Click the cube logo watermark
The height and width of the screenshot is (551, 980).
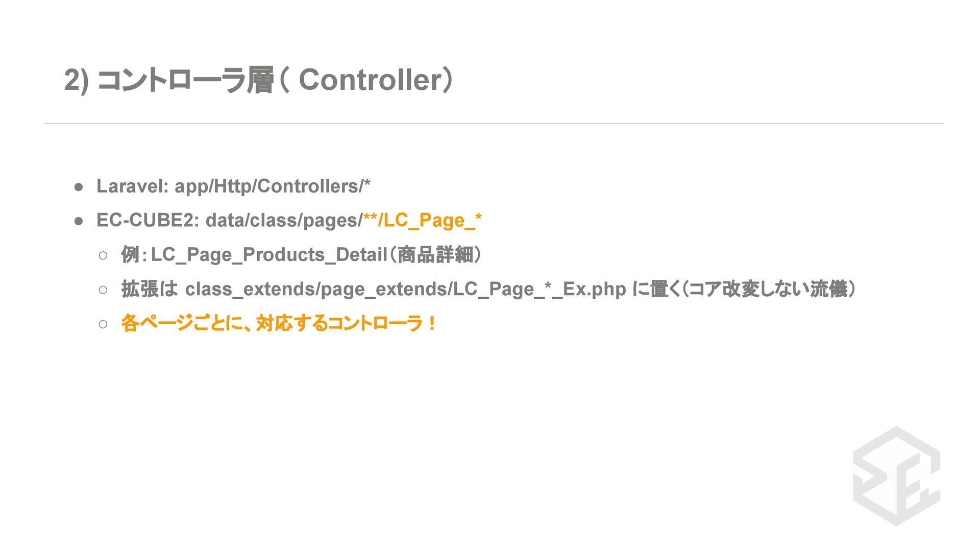(896, 476)
